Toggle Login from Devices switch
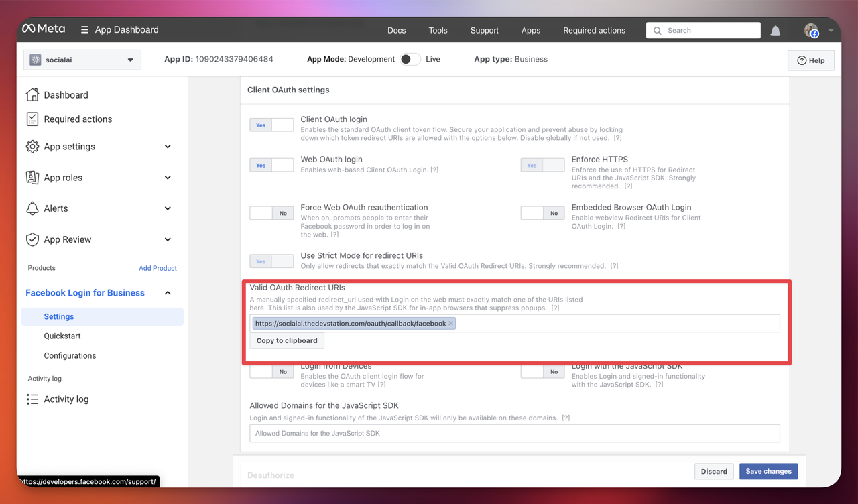The image size is (858, 504). tap(271, 371)
